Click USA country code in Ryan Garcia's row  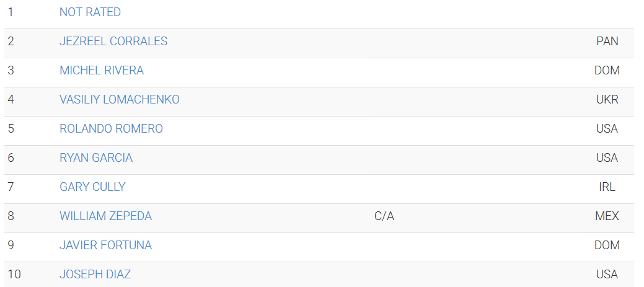pyautogui.click(x=607, y=158)
